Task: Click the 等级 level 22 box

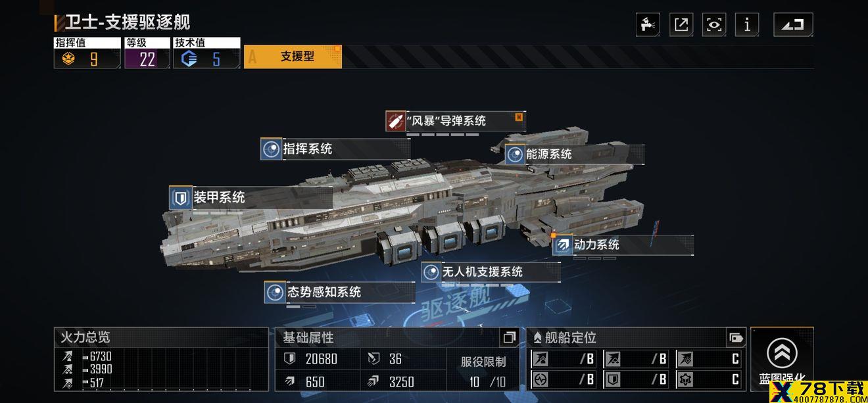Action: coord(147,53)
